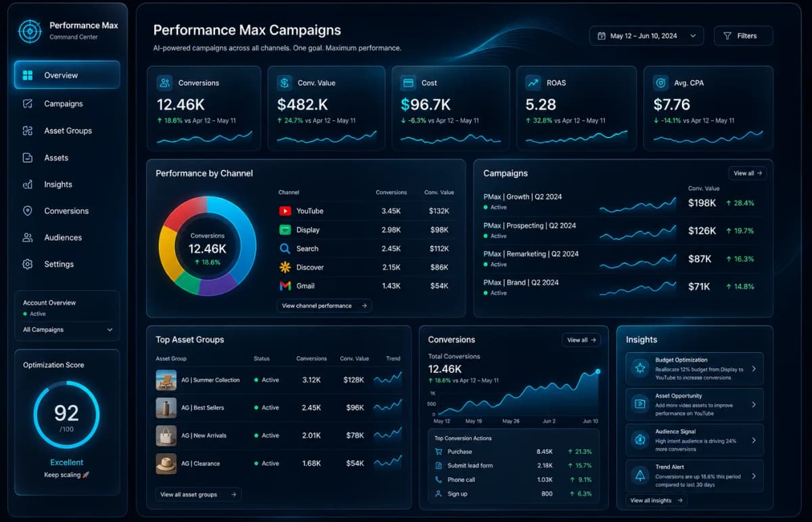Click the Jun 10 chart end point
Image resolution: width=812 pixels, height=522 pixels.
pos(597,372)
